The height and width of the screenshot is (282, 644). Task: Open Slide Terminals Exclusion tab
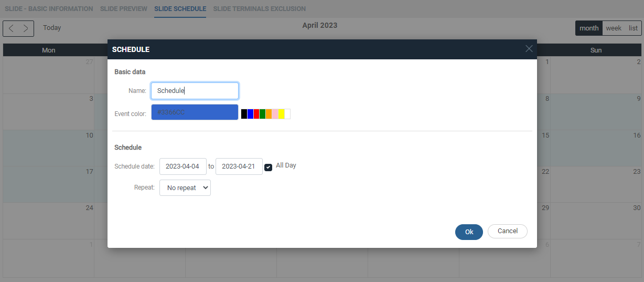pyautogui.click(x=260, y=9)
